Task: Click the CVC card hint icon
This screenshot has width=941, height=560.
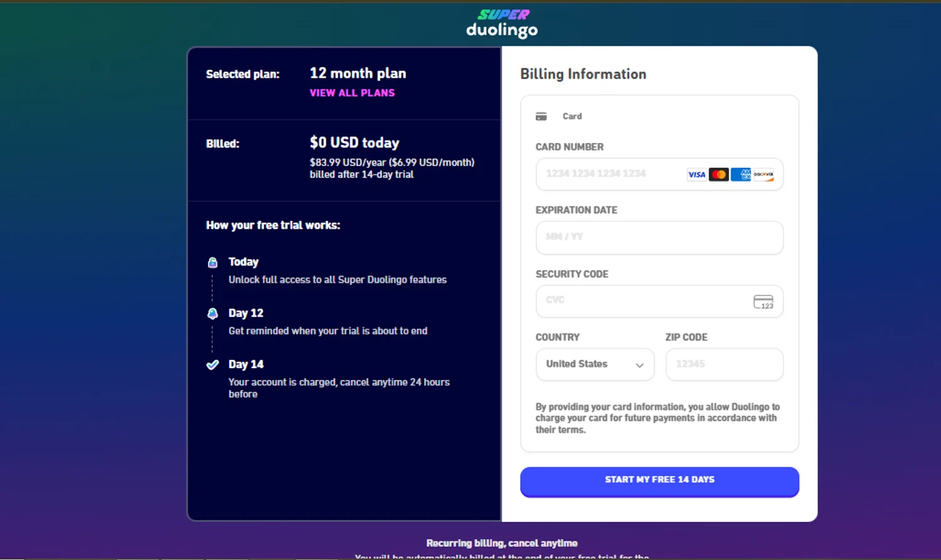Action: pos(763,302)
